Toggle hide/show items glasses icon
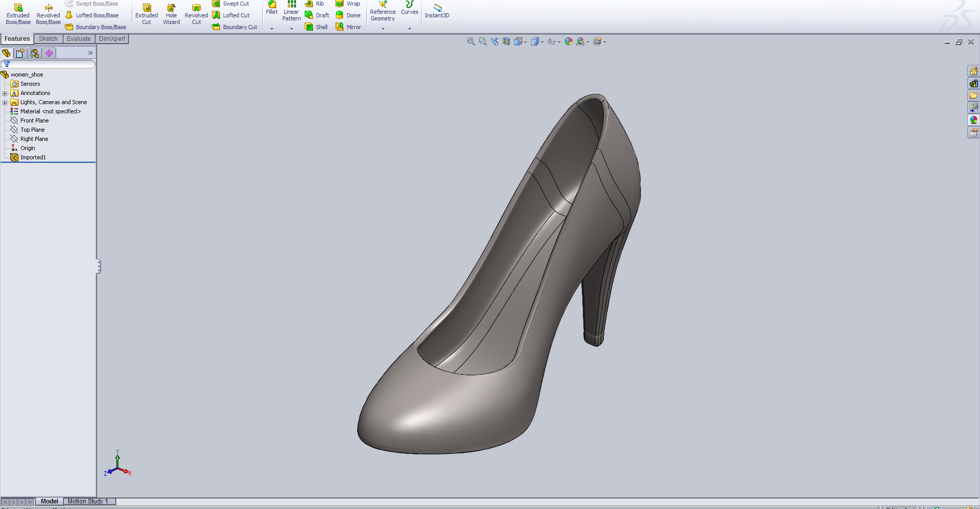 point(553,41)
